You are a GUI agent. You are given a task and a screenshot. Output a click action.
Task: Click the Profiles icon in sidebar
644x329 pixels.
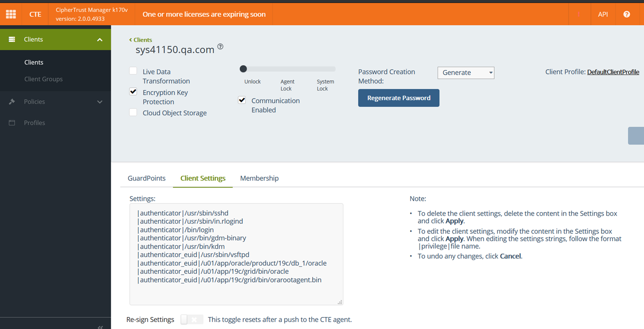coord(12,123)
